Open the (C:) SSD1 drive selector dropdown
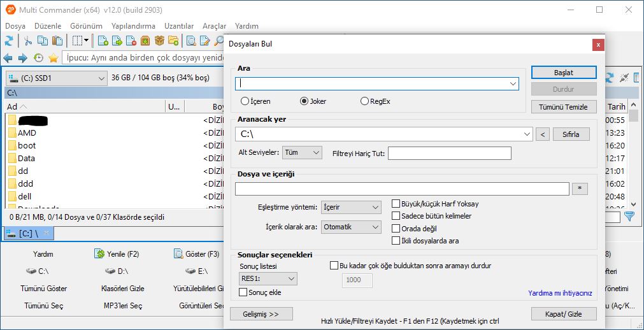The width and height of the screenshot is (644, 330). click(57, 78)
